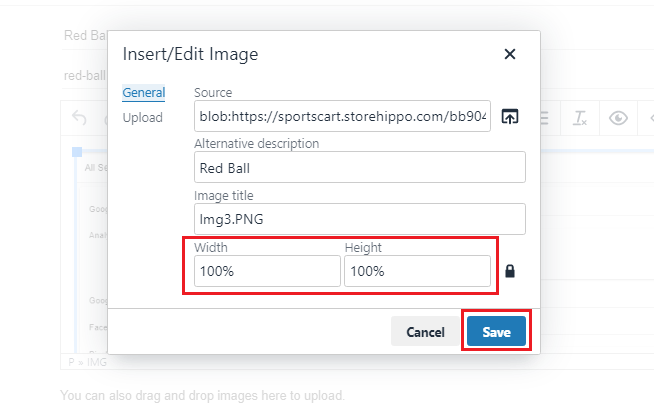
Task: Select P in the element path bar
Action: click(x=71, y=362)
